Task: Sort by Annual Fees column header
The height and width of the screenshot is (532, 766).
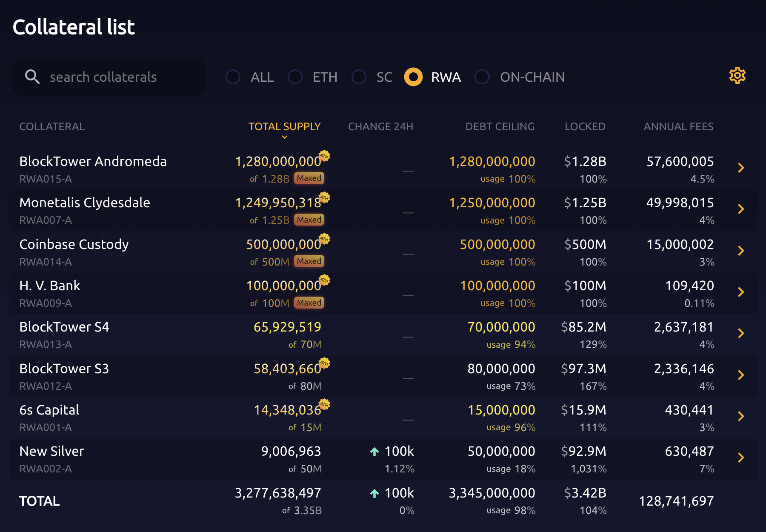Action: point(678,127)
